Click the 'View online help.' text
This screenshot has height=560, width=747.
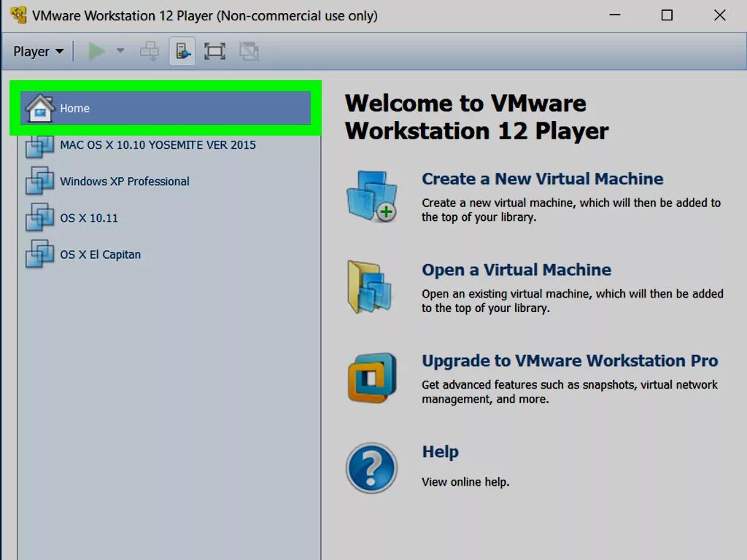tap(465, 482)
